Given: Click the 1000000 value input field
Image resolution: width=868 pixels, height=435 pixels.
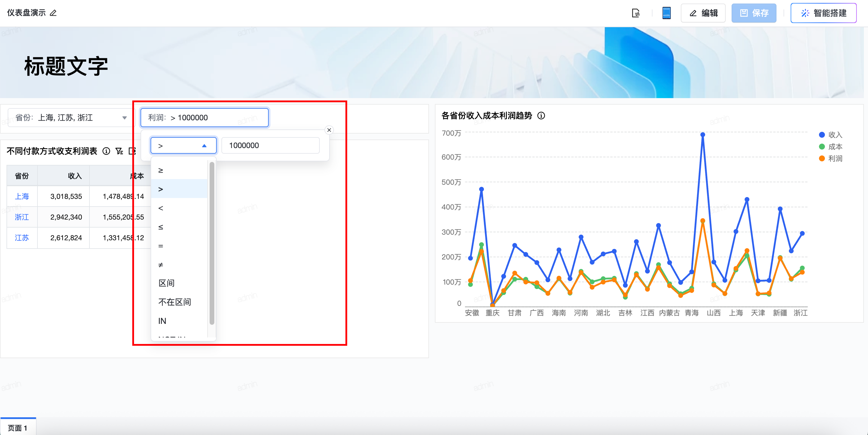Looking at the screenshot, I should (270, 146).
